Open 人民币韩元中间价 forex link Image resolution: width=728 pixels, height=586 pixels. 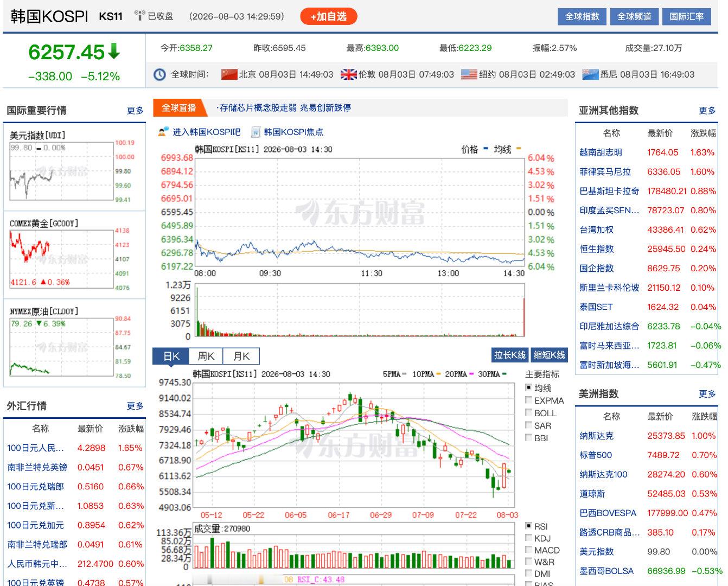click(37, 564)
